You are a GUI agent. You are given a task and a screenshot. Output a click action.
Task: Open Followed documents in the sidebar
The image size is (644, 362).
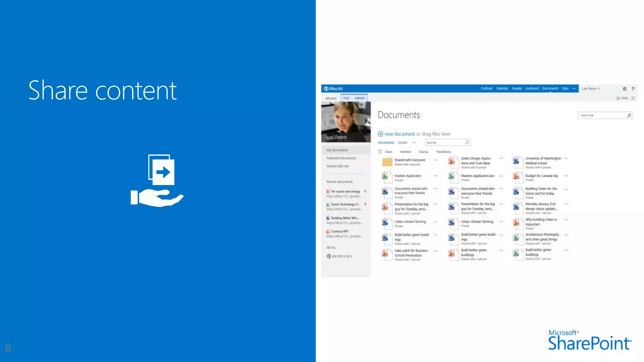coord(341,158)
